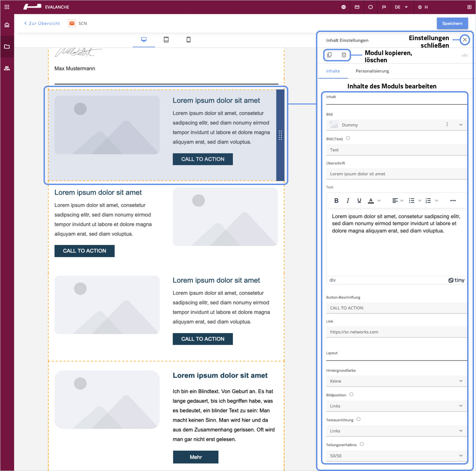Screen dimensions: 476x471
Task: Toggle the Bildposition radio option
Action: [x=351, y=394]
